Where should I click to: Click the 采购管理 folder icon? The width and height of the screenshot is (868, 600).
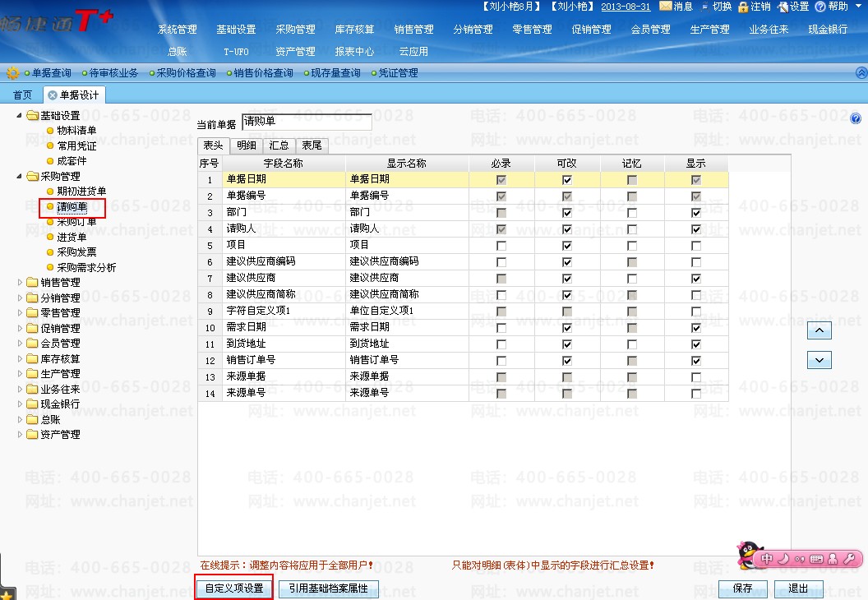click(33, 176)
